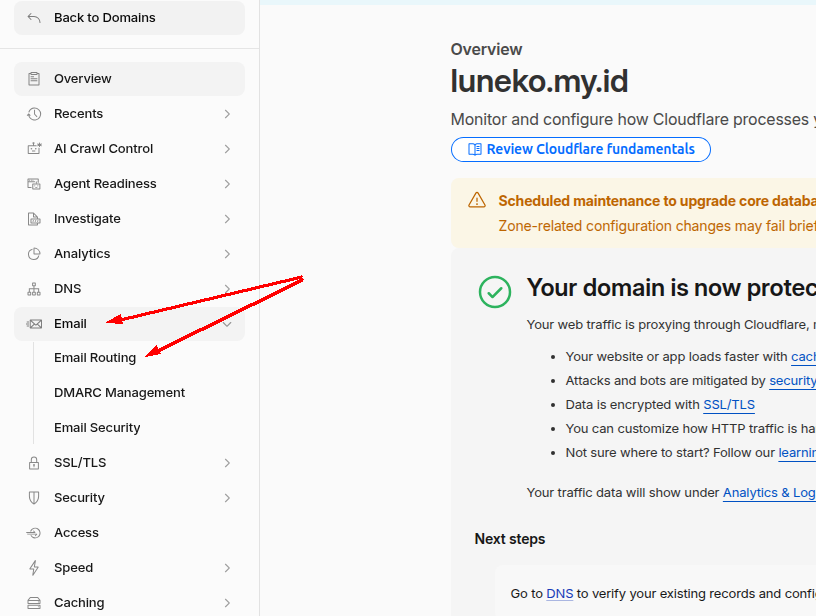Select Overview in the sidebar
816x616 pixels.
[x=129, y=79]
